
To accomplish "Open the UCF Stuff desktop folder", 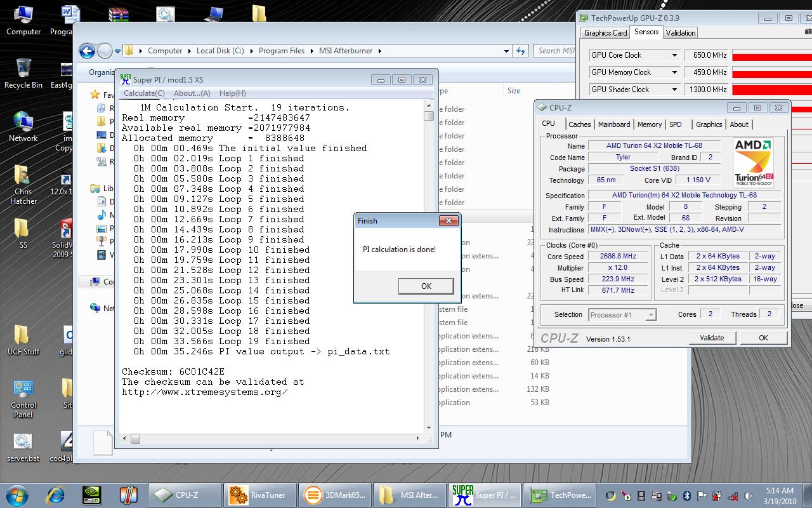I will click(23, 340).
